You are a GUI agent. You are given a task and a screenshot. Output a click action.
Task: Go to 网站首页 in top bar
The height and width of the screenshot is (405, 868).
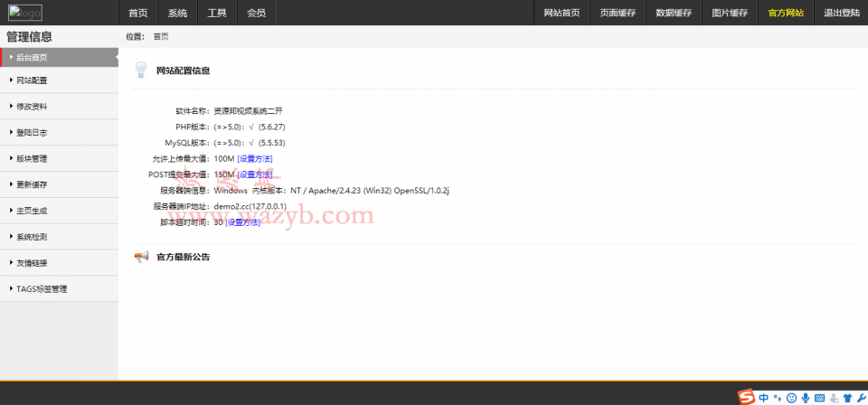click(x=561, y=13)
